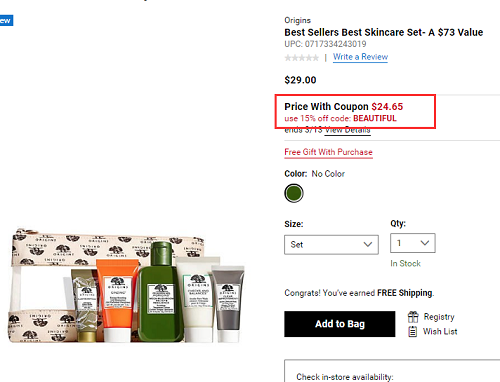500x382 pixels.
Task: Click the Add to Bag button
Action: click(x=340, y=324)
